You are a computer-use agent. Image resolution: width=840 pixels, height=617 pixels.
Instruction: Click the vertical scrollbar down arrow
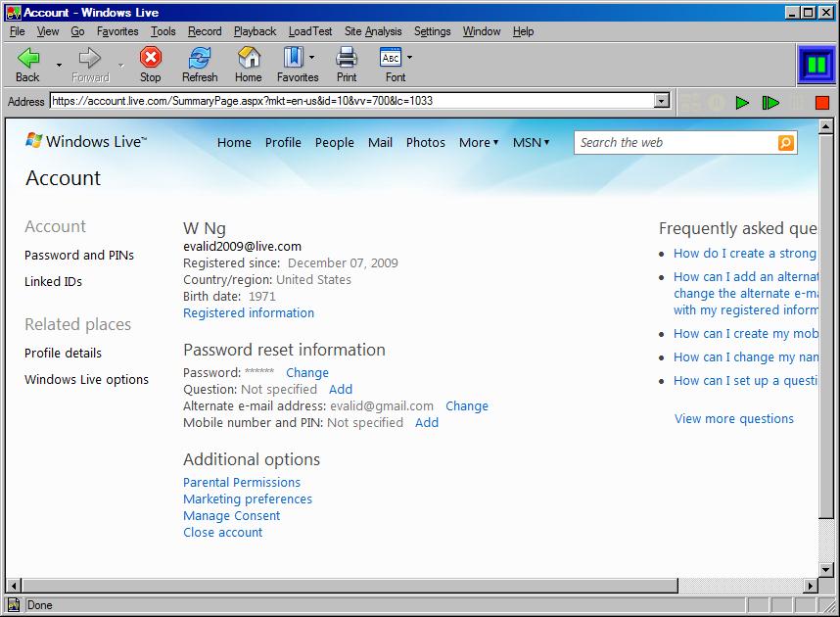pos(825,569)
